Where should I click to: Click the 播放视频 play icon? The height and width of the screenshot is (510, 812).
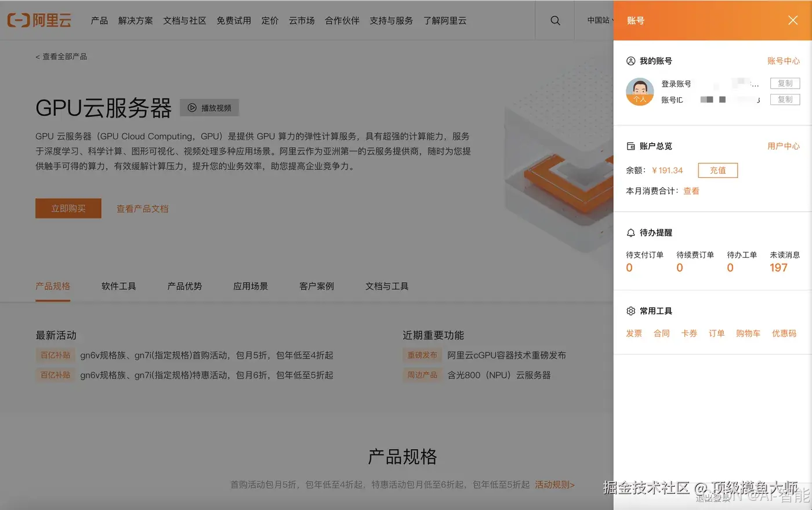coord(191,107)
